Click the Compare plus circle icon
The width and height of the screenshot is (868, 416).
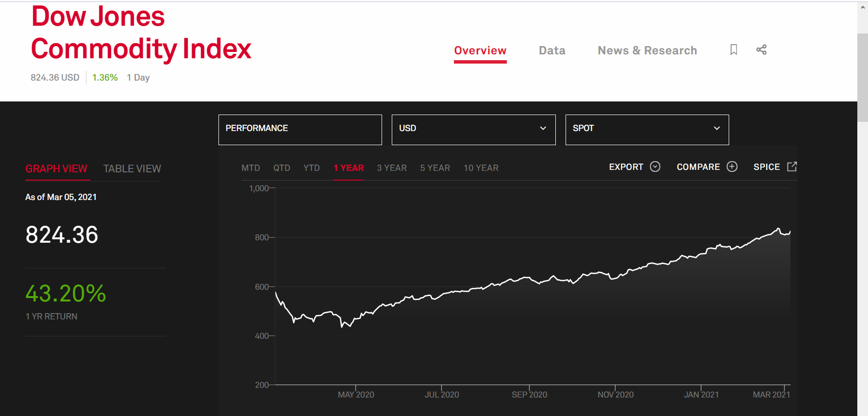(732, 167)
